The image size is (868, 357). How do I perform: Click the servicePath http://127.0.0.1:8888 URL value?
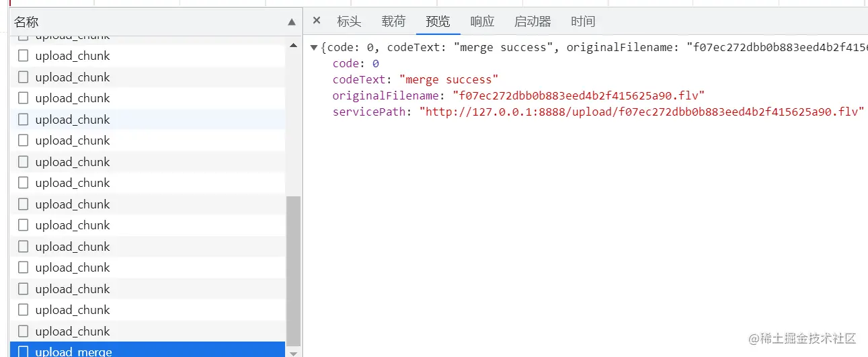pyautogui.click(x=641, y=112)
